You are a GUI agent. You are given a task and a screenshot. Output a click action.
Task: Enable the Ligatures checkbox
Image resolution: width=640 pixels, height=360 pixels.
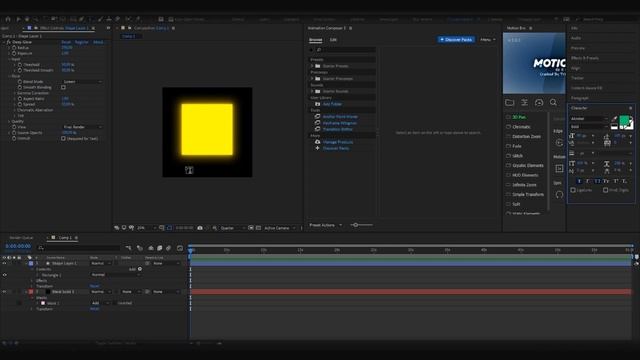coord(573,190)
